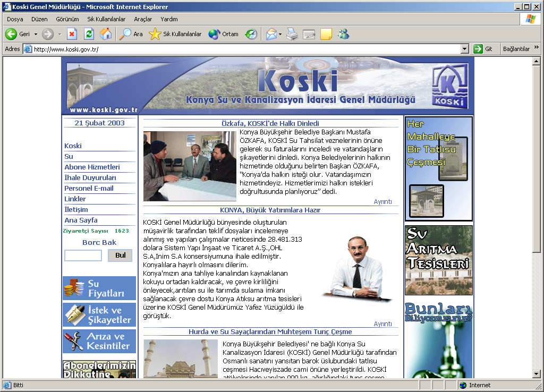
Task: Open Search with the Ara magnifier icon
Action: click(x=125, y=34)
